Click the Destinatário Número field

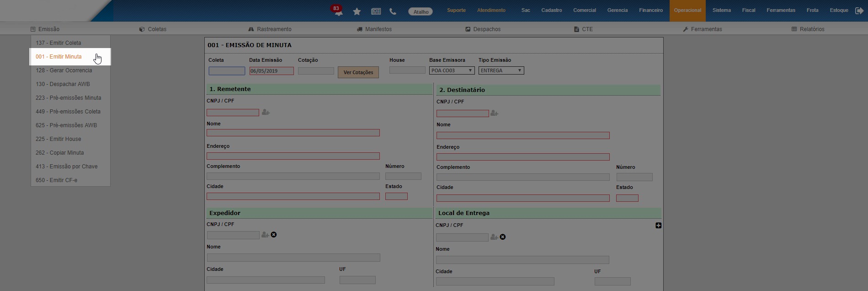[634, 177]
